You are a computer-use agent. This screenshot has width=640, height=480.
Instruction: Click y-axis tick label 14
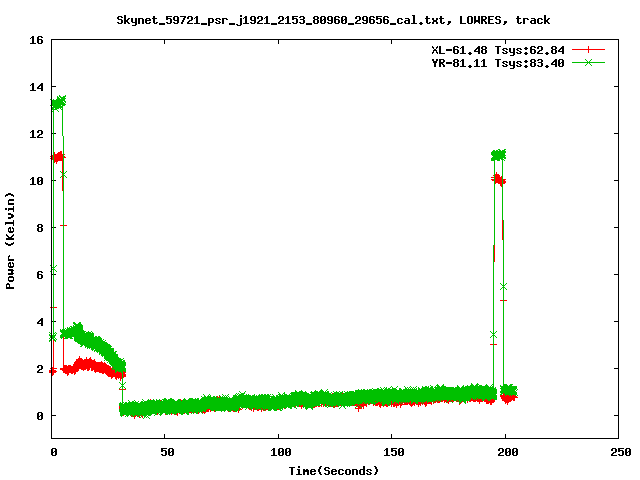(x=36, y=87)
